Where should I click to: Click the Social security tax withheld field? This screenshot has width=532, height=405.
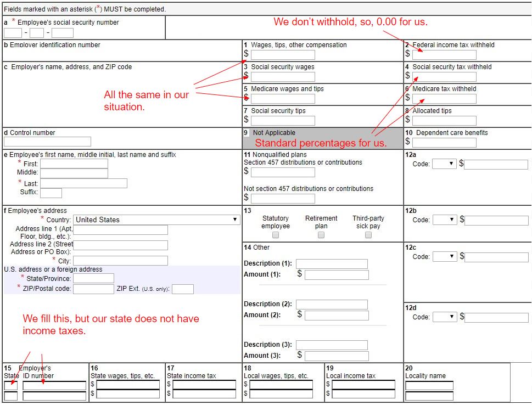(444, 77)
